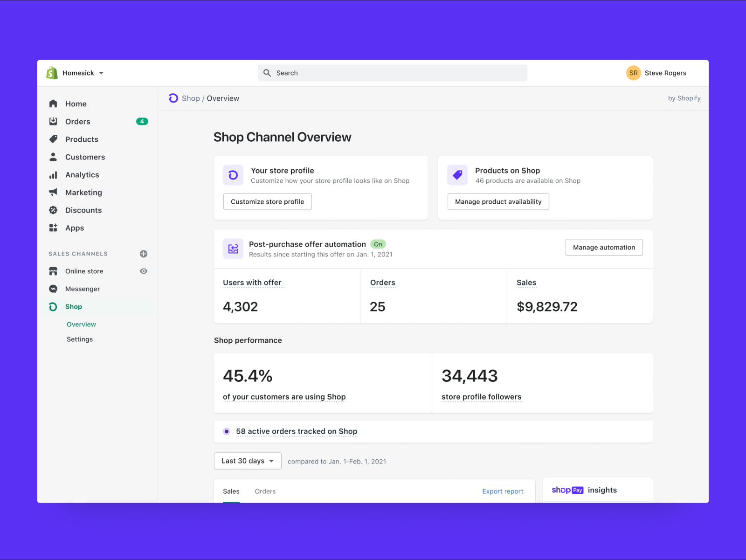Screen dimensions: 746x560
Task: View Online store via eye icon
Action: pos(144,271)
